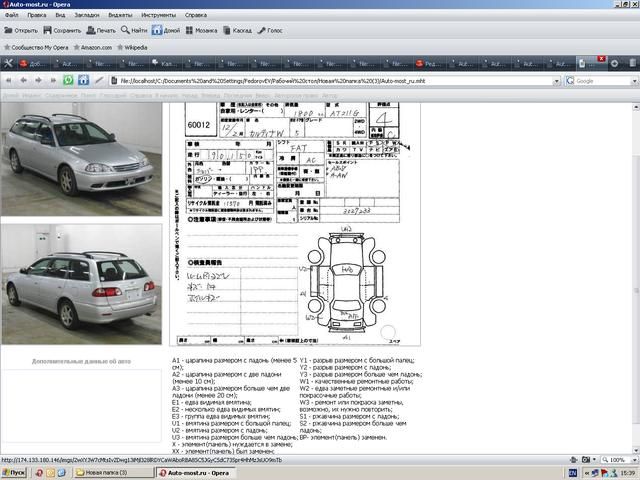Open the Amazon.com bookmark
The image size is (640, 480).
93,47
